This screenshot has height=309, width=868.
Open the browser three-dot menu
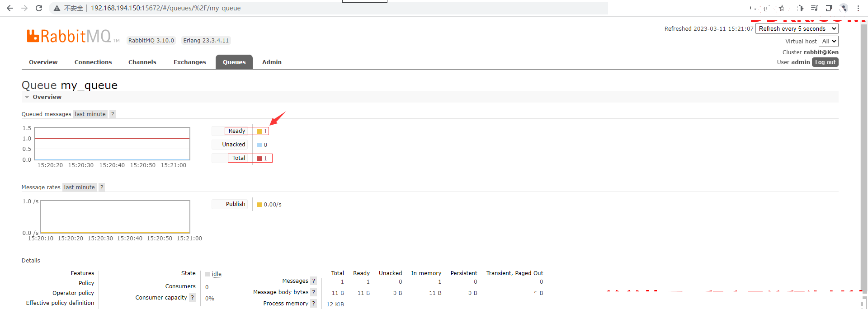[858, 8]
